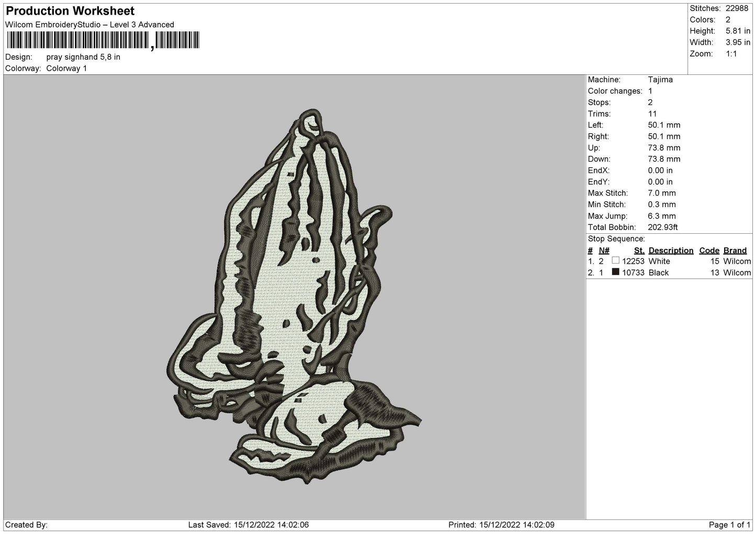Click the Max Stitch value 7.0 mm

[662, 193]
